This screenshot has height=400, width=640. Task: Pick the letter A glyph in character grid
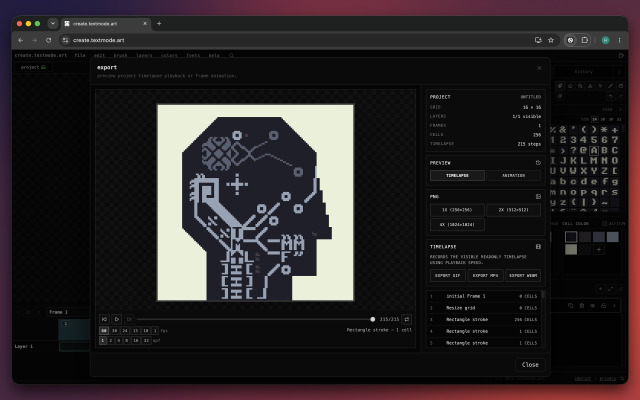pos(594,150)
